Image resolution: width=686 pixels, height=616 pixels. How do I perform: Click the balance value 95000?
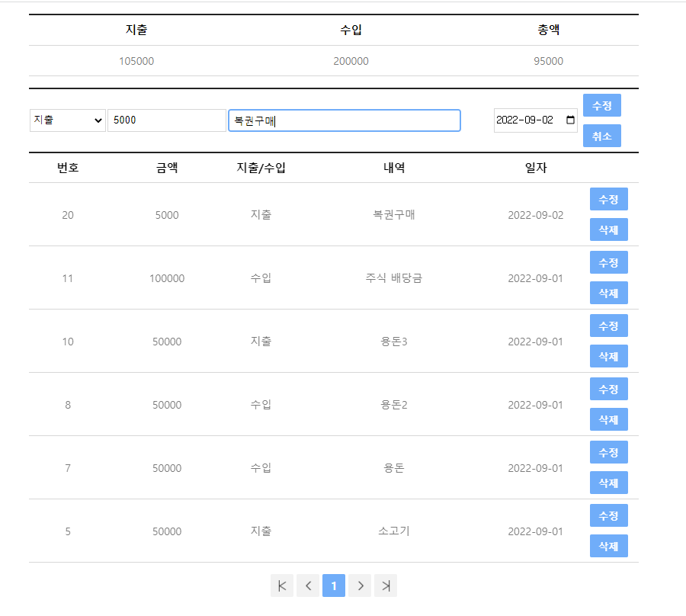click(x=549, y=61)
